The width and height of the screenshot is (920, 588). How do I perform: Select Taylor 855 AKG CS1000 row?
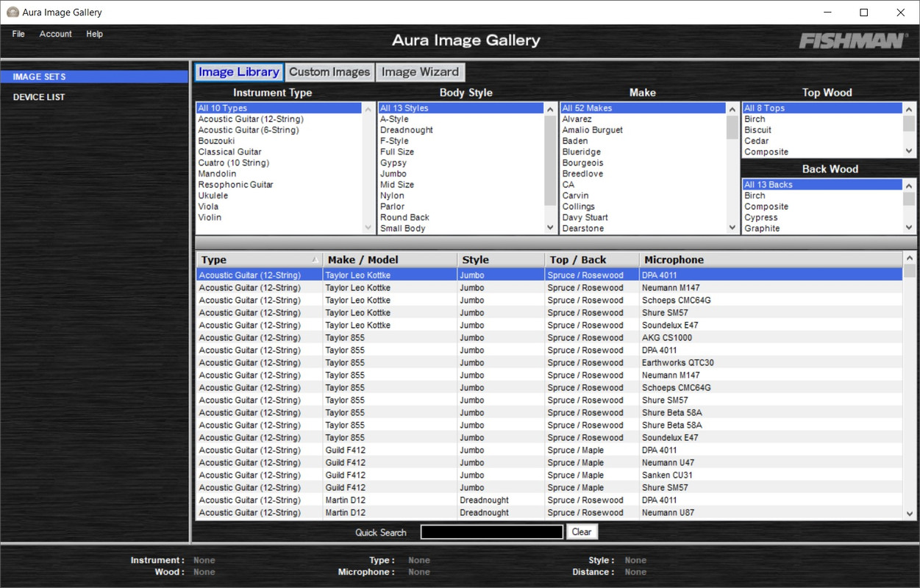[x=549, y=338]
